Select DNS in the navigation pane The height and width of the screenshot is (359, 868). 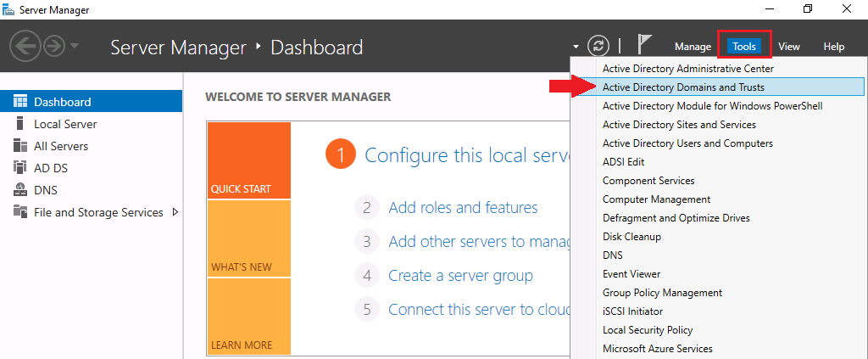click(91, 190)
